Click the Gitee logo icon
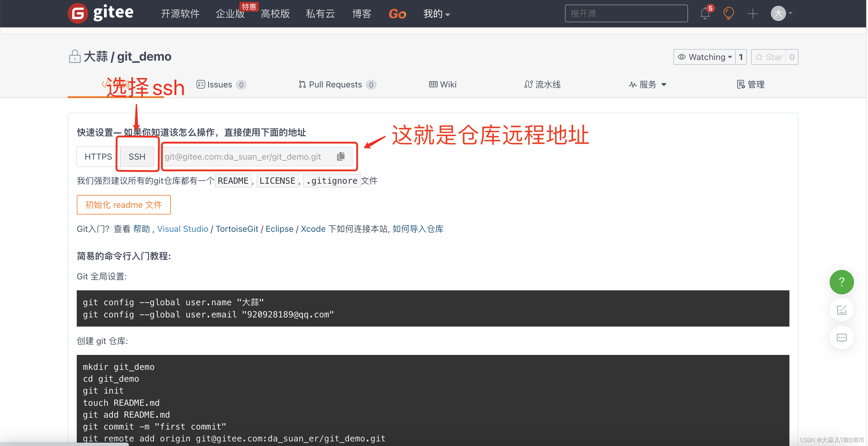This screenshot has width=868, height=446. (x=78, y=13)
